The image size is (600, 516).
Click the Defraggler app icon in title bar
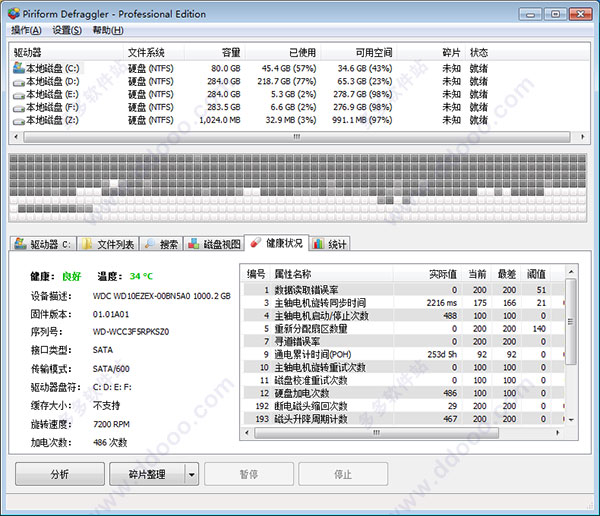[13, 13]
